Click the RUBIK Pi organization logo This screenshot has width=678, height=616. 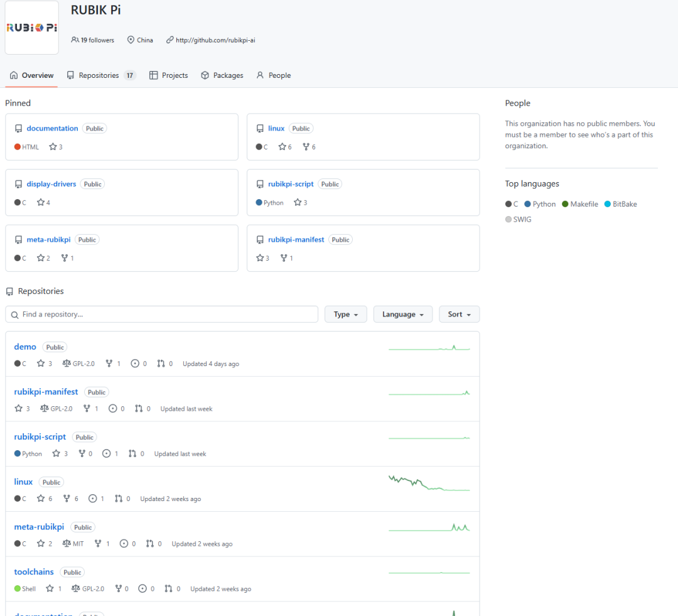[x=31, y=28]
